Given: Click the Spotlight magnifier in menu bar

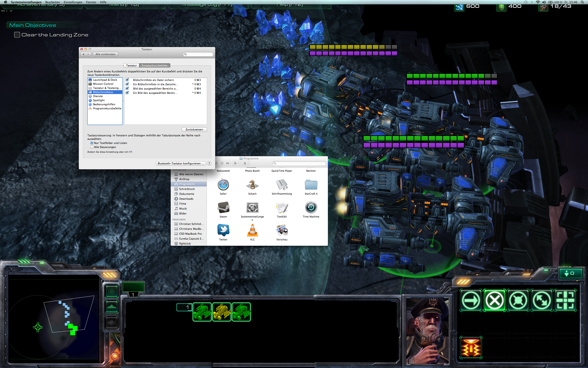Looking at the screenshot, I should click(x=582, y=2).
